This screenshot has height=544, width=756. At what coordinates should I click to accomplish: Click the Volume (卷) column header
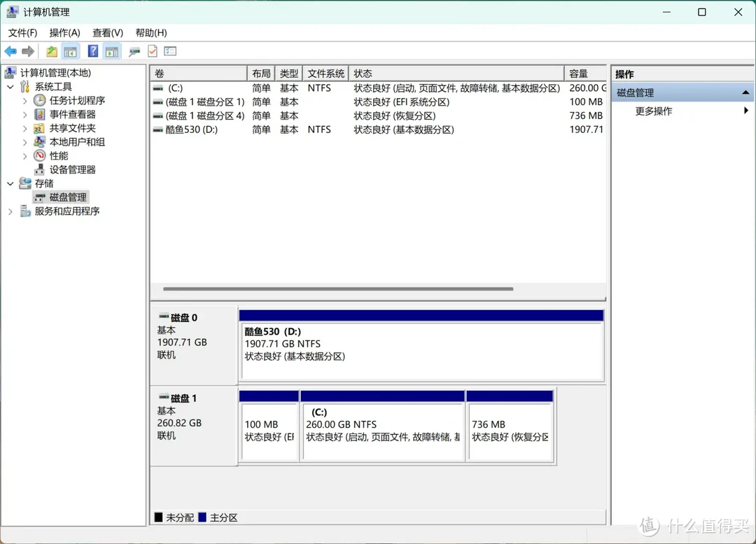tap(199, 74)
